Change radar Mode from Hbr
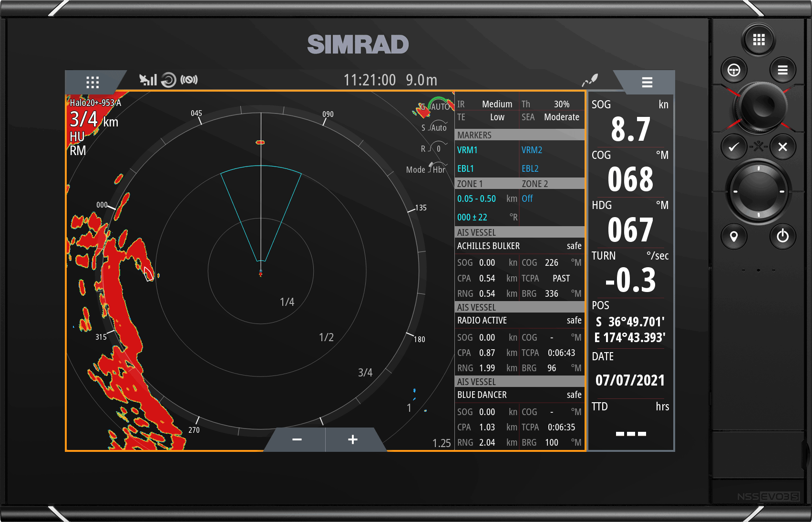 [426, 169]
